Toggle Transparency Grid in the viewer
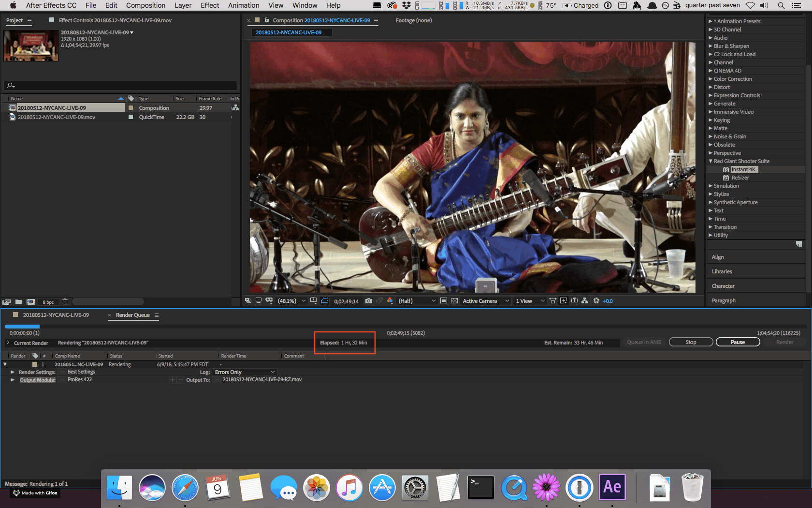This screenshot has width=812, height=508. pos(454,301)
